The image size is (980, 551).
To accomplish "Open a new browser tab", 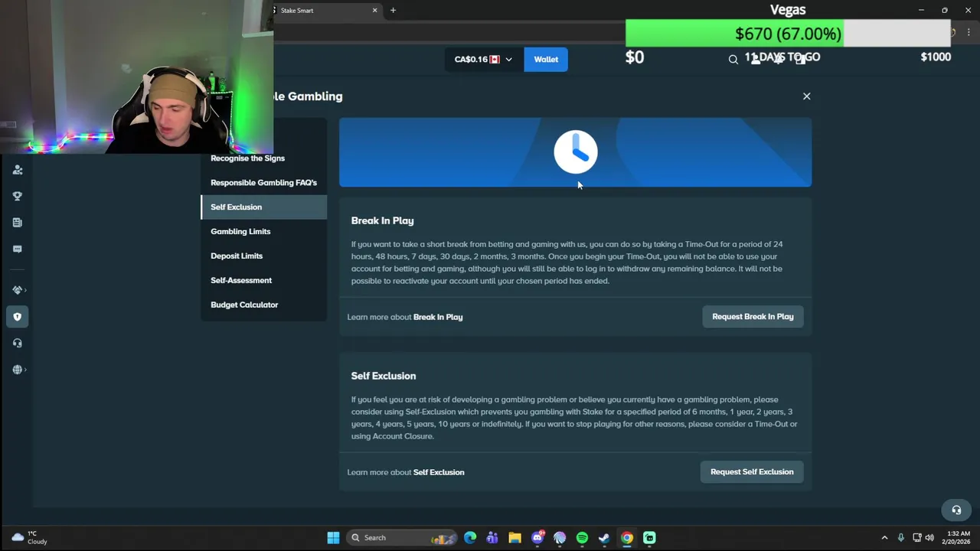I will point(393,10).
